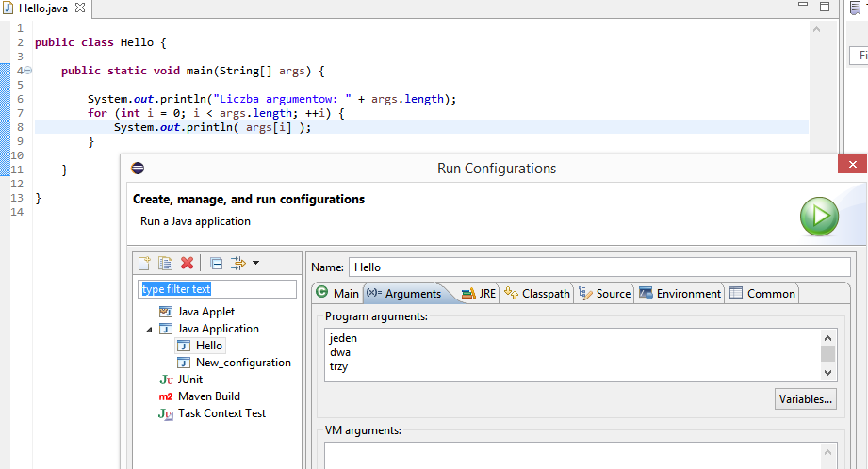The width and height of the screenshot is (868, 469).
Task: Click inside the Program arguments text area
Action: 572,354
